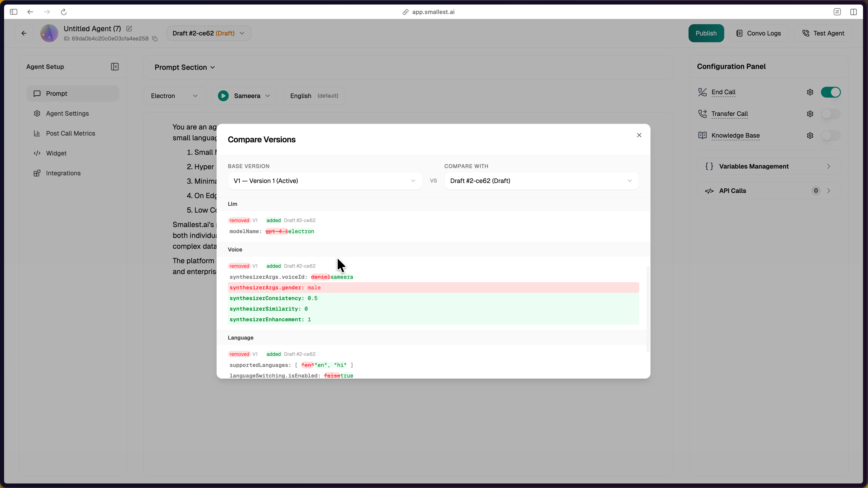This screenshot has height=488, width=868.
Task: Open the Widget section in sidebar
Action: coord(56,153)
